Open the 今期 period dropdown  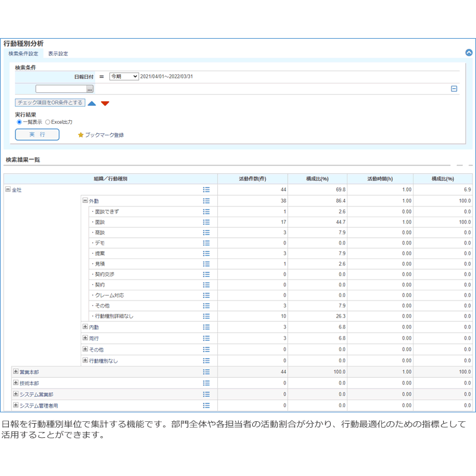tap(124, 77)
